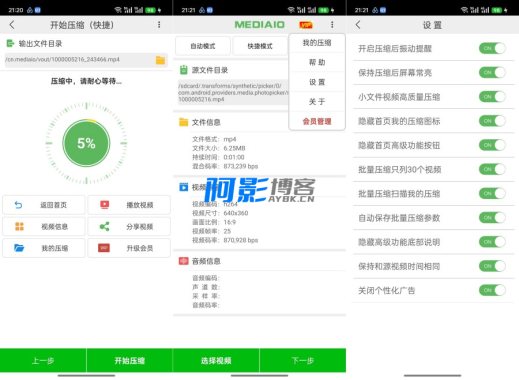519x380 pixels.
Task: Toggle 批量压缩只列30个视频 switch
Action: point(492,169)
